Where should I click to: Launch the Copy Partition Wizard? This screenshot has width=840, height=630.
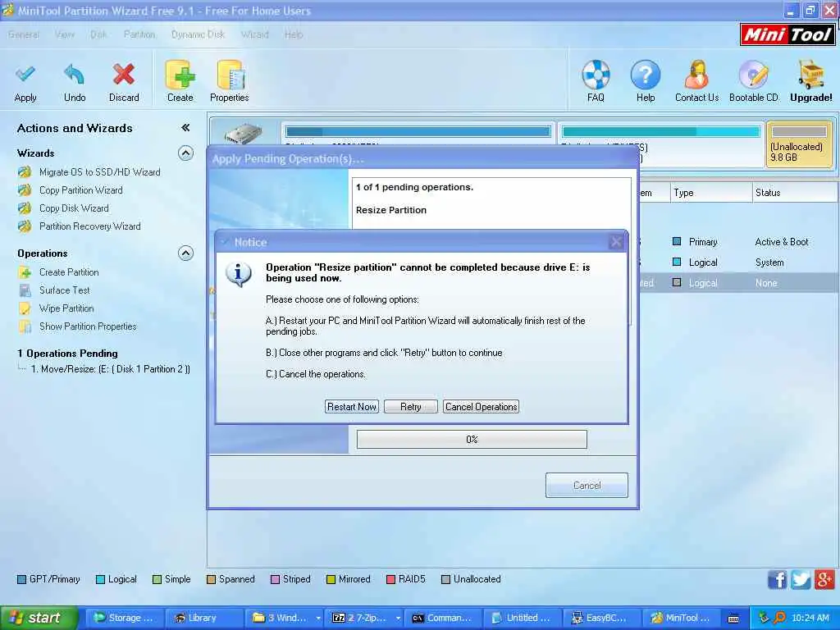tap(81, 190)
